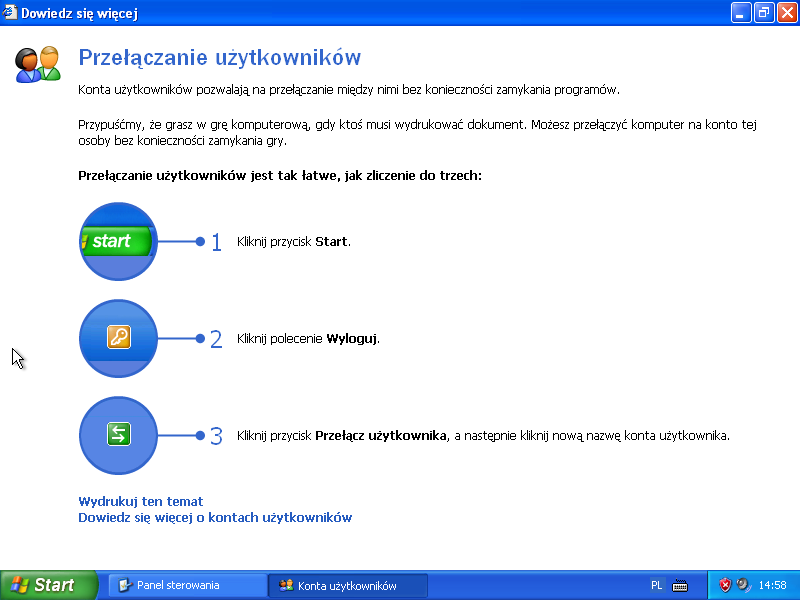Image resolution: width=800 pixels, height=600 pixels.
Task: Click the taskbar clock showing 14:58
Action: (772, 585)
